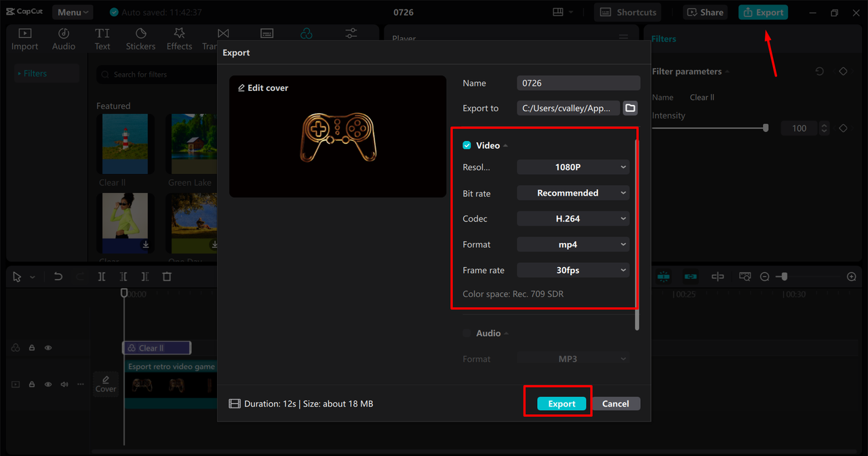The width and height of the screenshot is (868, 456).
Task: Lock the main video track
Action: (32, 384)
